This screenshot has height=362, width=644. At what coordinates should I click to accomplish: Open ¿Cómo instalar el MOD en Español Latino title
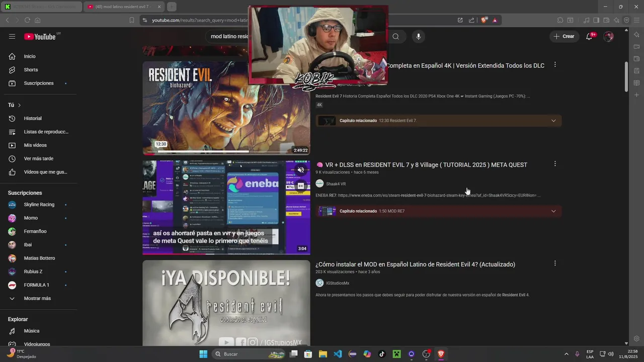tap(415, 264)
